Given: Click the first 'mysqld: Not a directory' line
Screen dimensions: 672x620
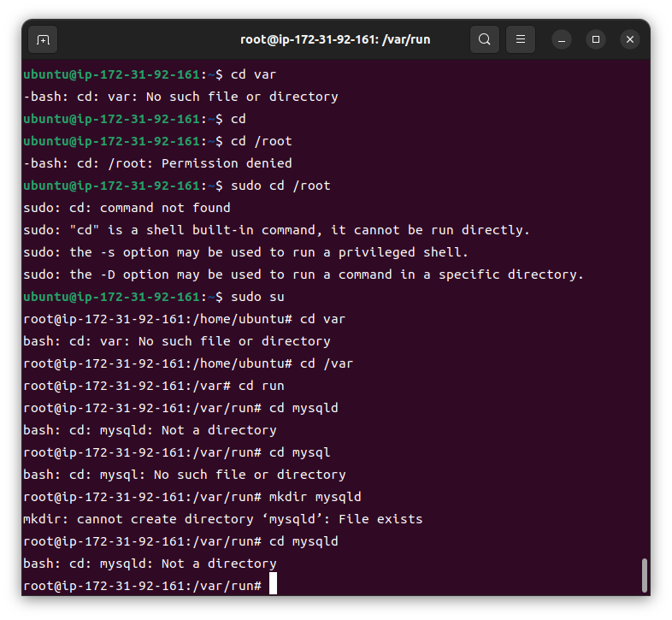Looking at the screenshot, I should coord(150,430).
